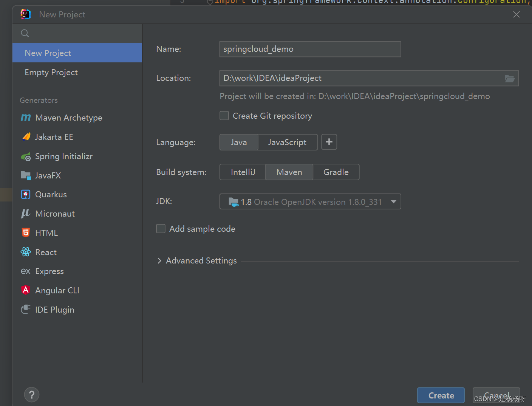The image size is (532, 406).
Task: Open the JDK version dropdown
Action: (x=310, y=201)
